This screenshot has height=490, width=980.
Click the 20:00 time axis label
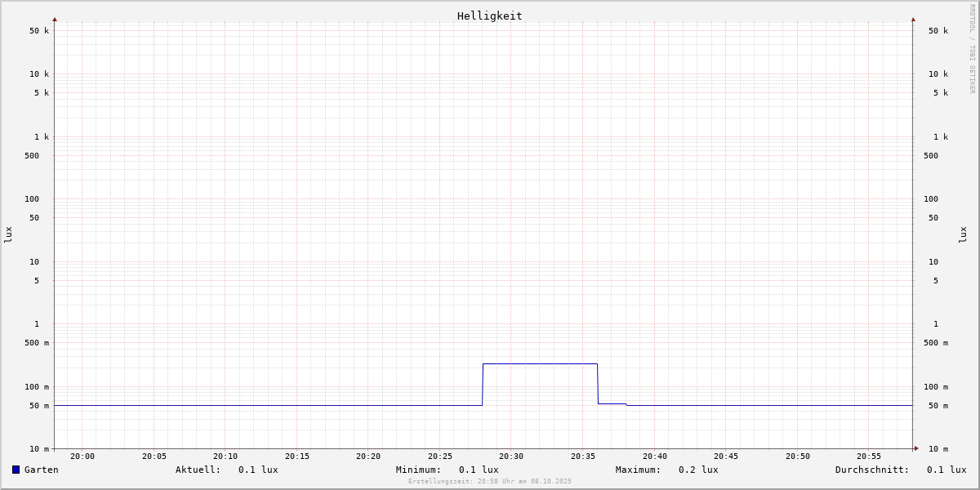point(82,457)
